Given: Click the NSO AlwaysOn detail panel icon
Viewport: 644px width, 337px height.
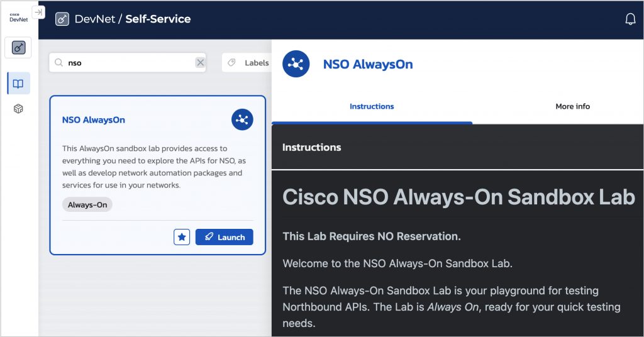Looking at the screenshot, I should [x=296, y=64].
